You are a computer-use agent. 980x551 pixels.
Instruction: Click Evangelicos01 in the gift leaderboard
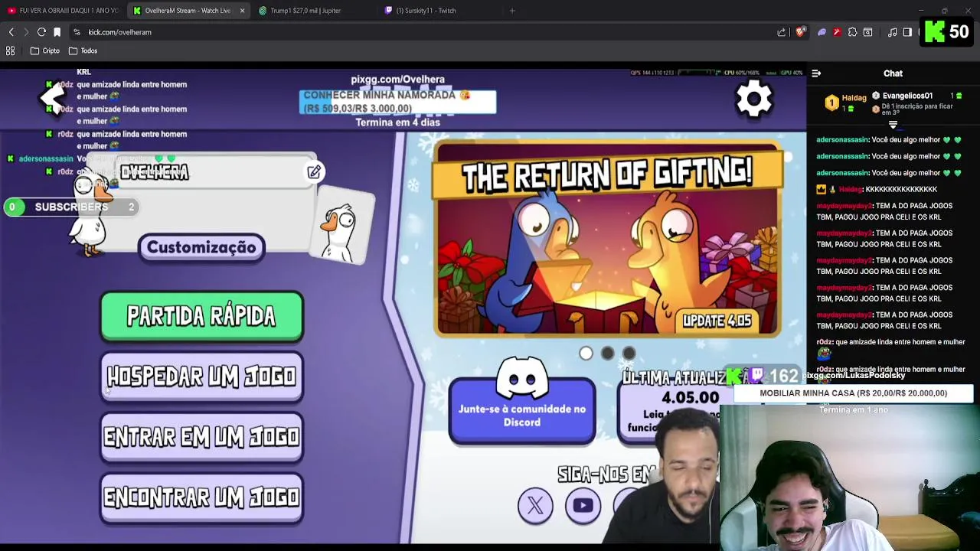point(906,96)
